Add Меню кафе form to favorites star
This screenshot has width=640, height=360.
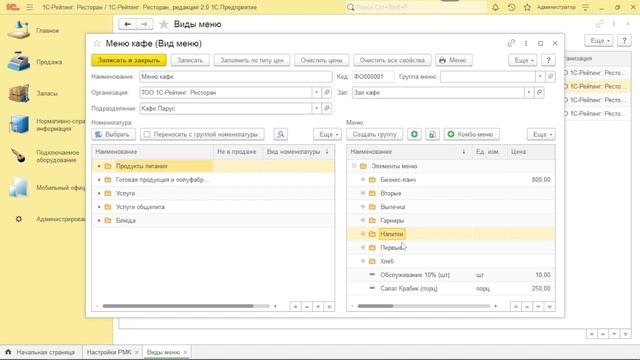[97, 43]
